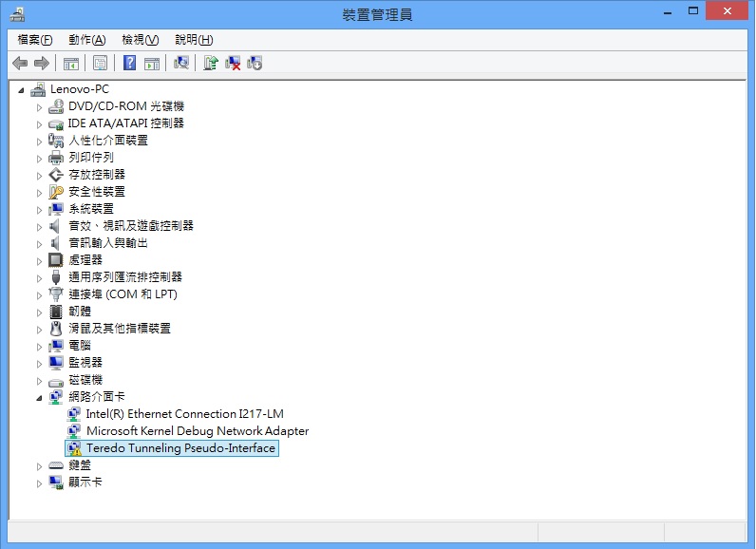Click the 顯示卡 display adapter icon

pos(56,482)
